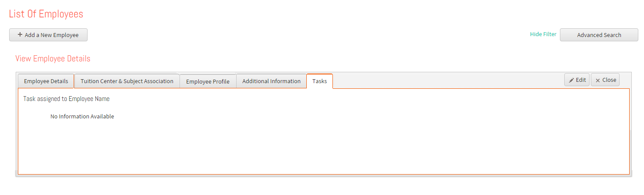The image size is (644, 195).
Task: Click the X icon on Close
Action: tap(598, 80)
